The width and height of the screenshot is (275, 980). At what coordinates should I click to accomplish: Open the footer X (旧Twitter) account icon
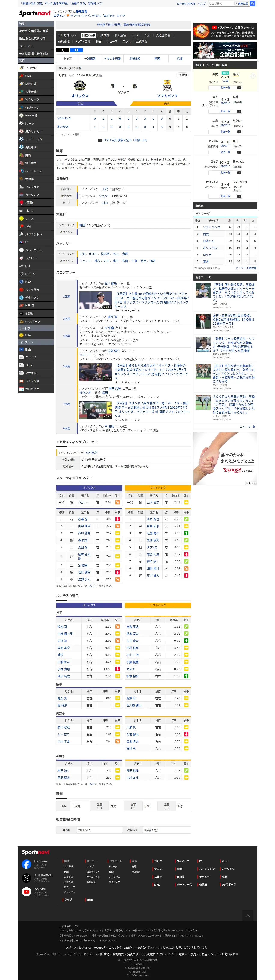coord(26,878)
